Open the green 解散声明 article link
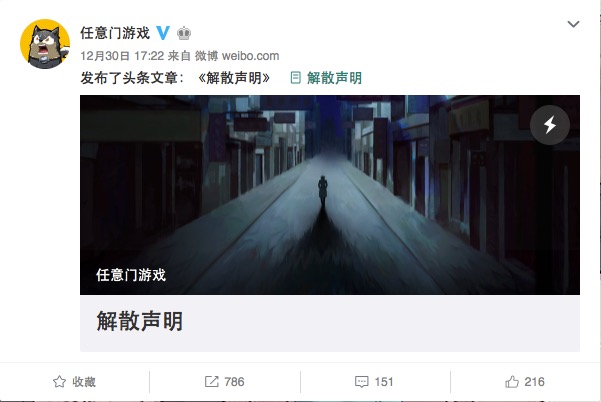 tap(334, 78)
